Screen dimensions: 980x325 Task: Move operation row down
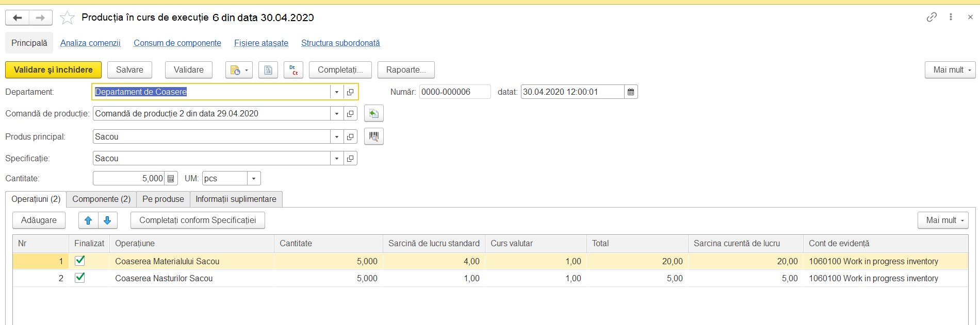tap(107, 220)
